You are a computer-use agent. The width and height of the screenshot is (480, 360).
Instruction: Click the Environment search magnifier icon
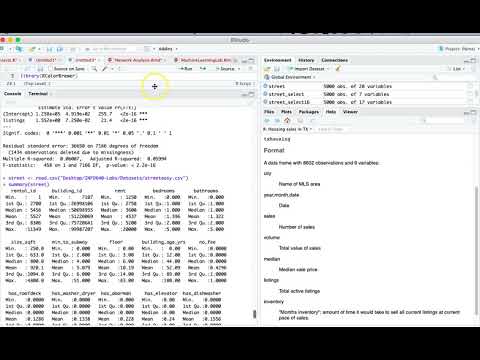tap(435, 77)
